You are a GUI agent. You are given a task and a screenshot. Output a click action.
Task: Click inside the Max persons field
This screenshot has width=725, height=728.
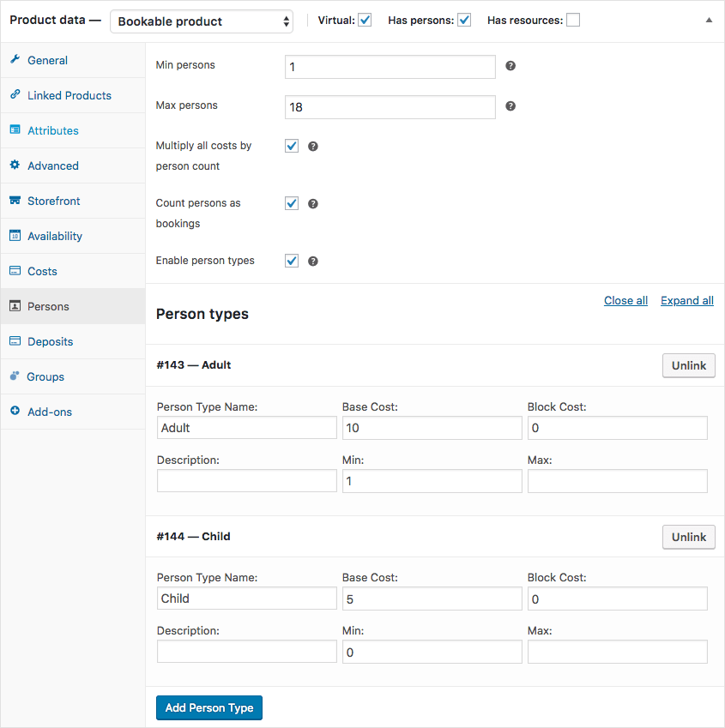[390, 107]
